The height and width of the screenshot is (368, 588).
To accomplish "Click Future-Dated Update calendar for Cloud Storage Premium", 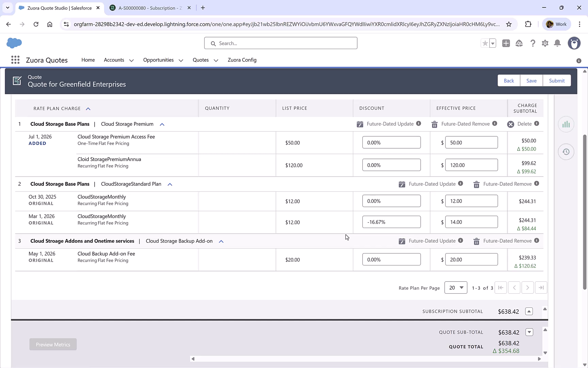I will pyautogui.click(x=360, y=124).
